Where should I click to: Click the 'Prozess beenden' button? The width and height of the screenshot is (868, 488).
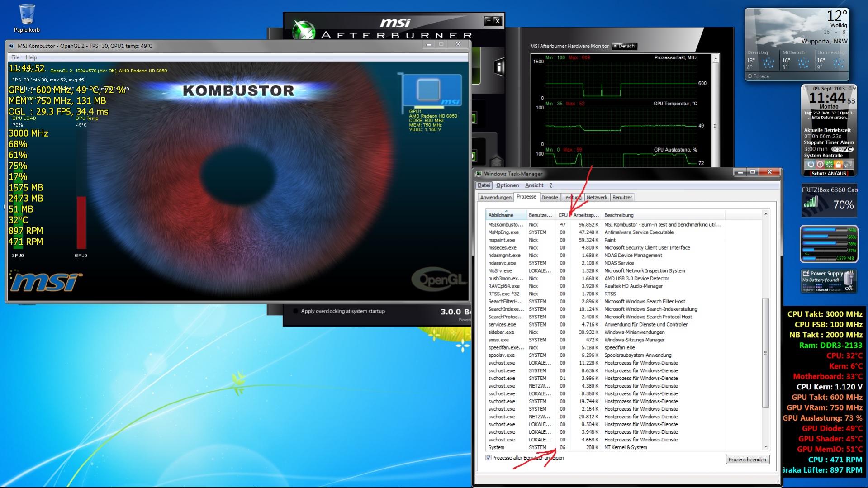[747, 460]
